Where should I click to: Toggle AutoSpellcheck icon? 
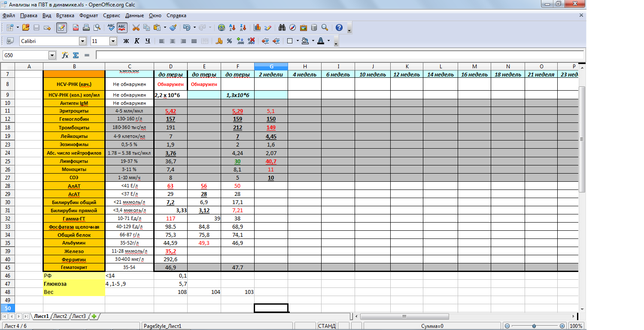pyautogui.click(x=122, y=27)
